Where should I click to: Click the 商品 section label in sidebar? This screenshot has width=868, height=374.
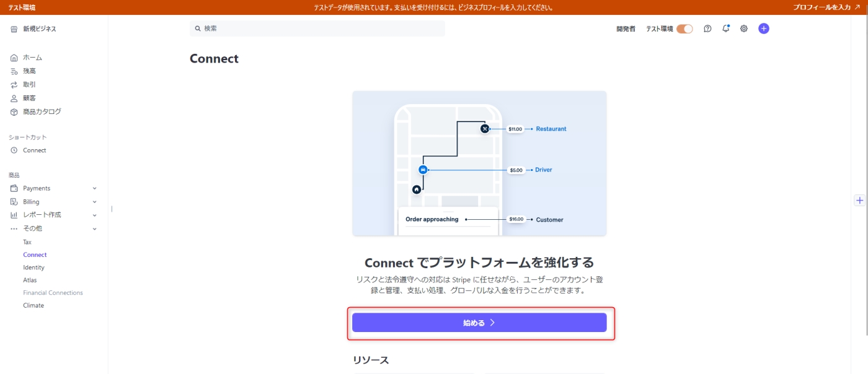click(x=14, y=175)
